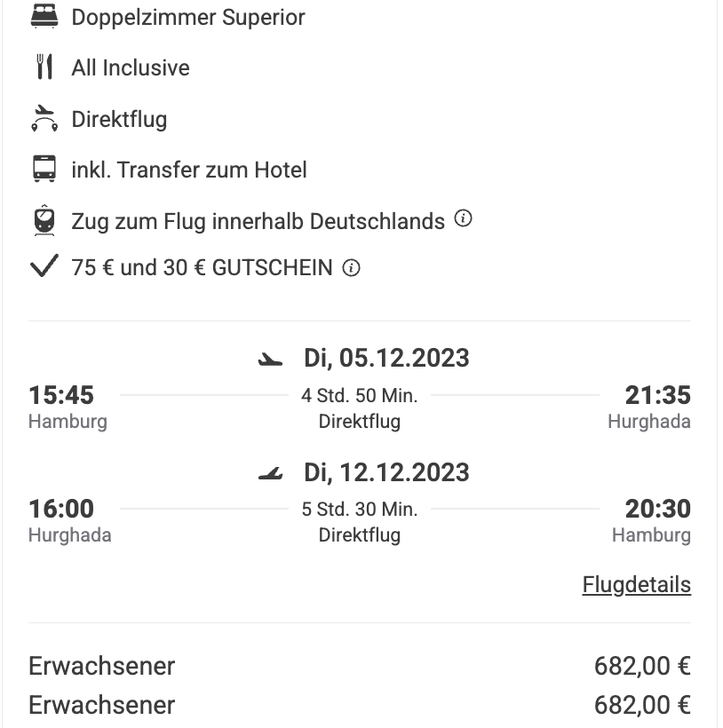Open info icon beside GUTSCHEIN text
723x728 pixels.
click(351, 268)
